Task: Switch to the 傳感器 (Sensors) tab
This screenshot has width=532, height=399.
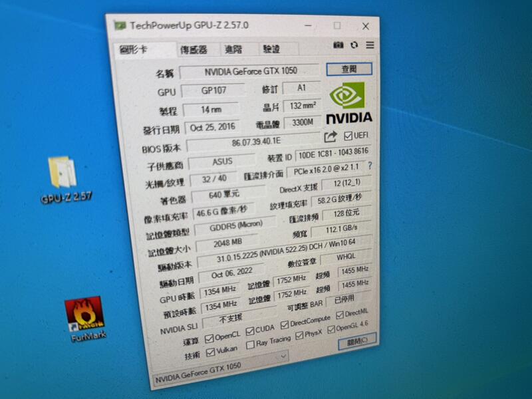Action: (x=193, y=49)
